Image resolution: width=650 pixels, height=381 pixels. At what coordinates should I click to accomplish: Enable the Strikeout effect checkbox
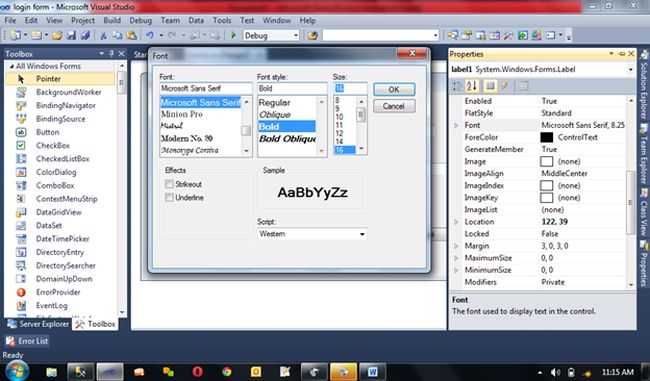tap(169, 184)
